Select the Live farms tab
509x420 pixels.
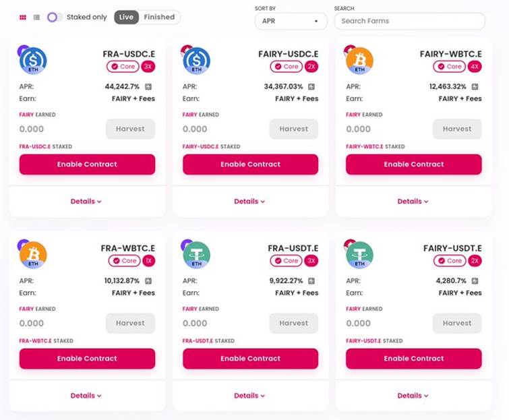(126, 18)
